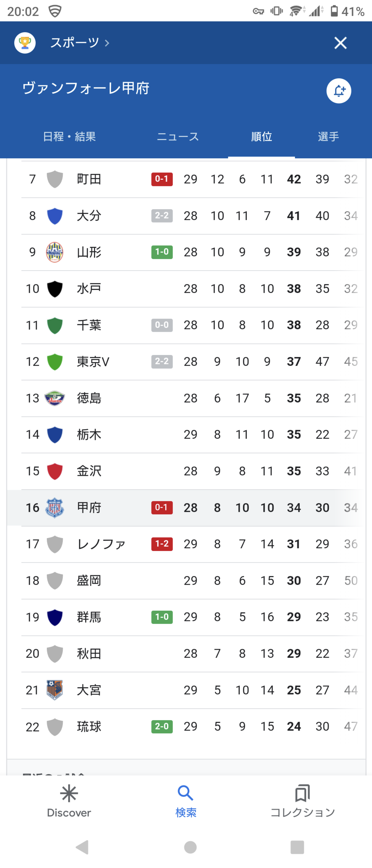Open 甲府's 0-1 result badge
The height and width of the screenshot is (868, 372).
(162, 507)
